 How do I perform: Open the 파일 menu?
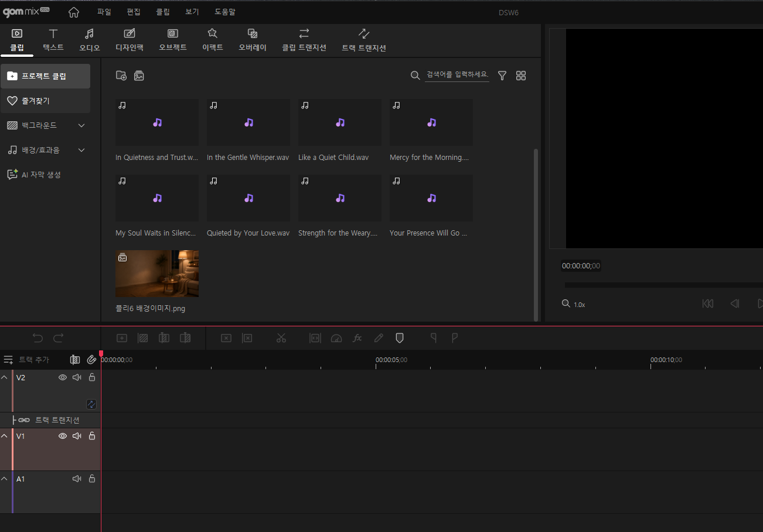pyautogui.click(x=104, y=12)
